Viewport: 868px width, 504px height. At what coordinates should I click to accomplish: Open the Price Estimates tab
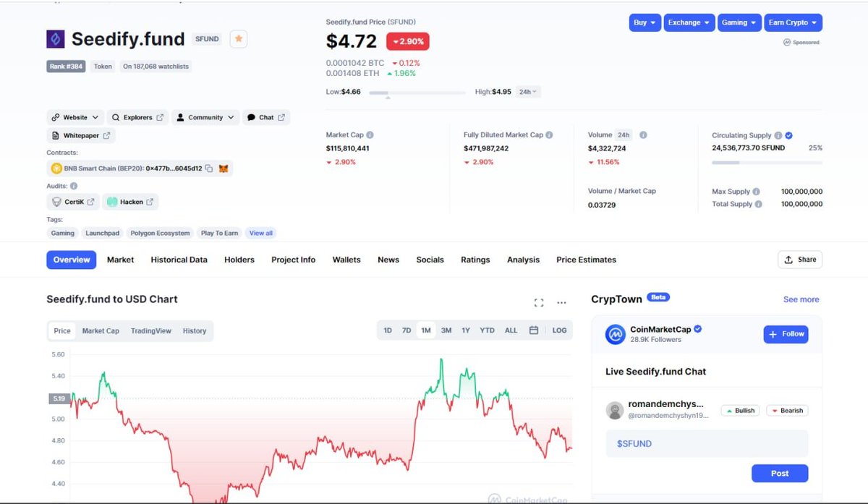point(586,260)
